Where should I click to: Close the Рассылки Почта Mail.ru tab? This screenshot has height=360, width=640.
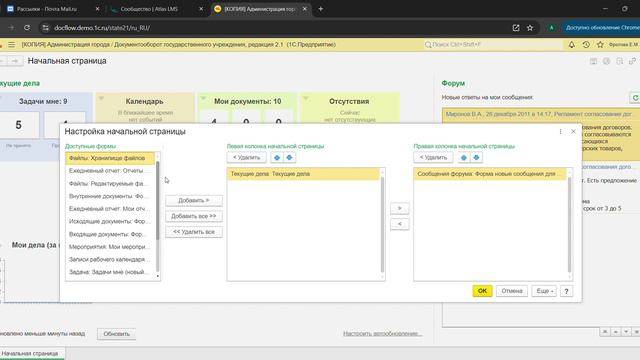97,9
